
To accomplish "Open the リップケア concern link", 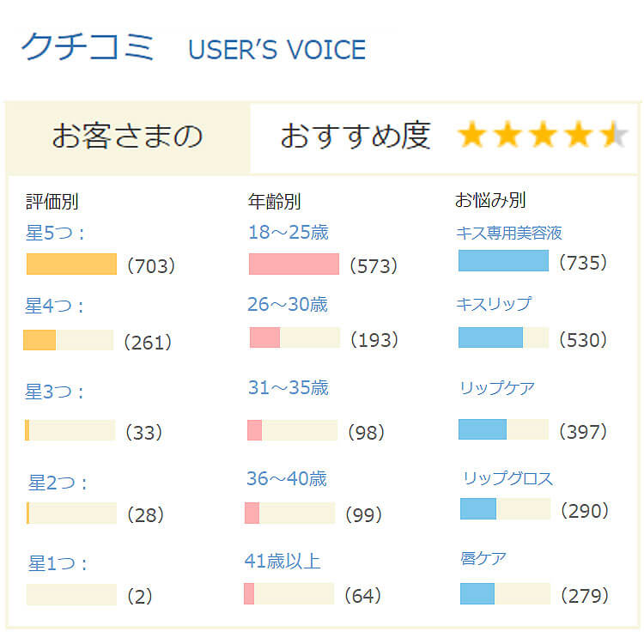I will point(497,388).
